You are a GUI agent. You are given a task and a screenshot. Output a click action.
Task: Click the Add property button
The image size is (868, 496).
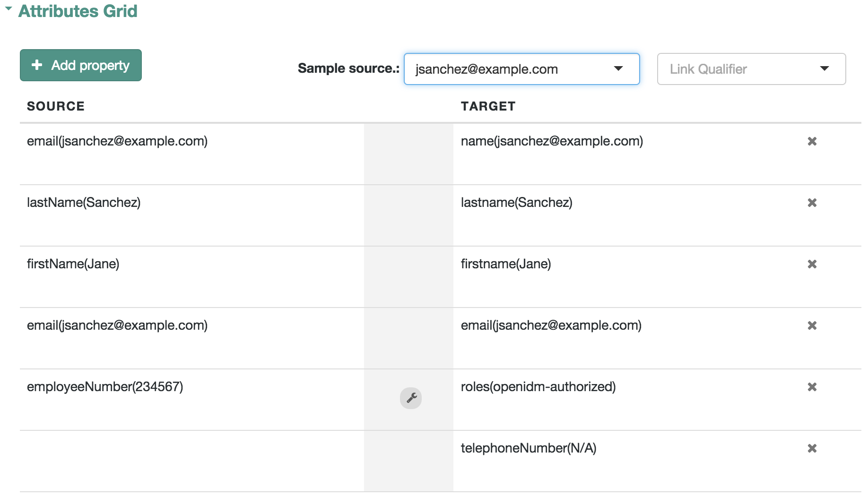81,65
